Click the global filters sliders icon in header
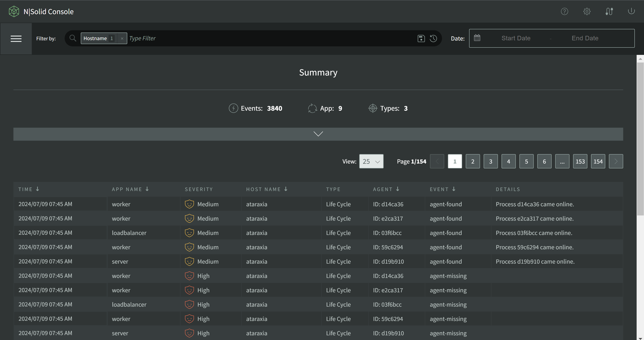The image size is (644, 340). [x=609, y=11]
